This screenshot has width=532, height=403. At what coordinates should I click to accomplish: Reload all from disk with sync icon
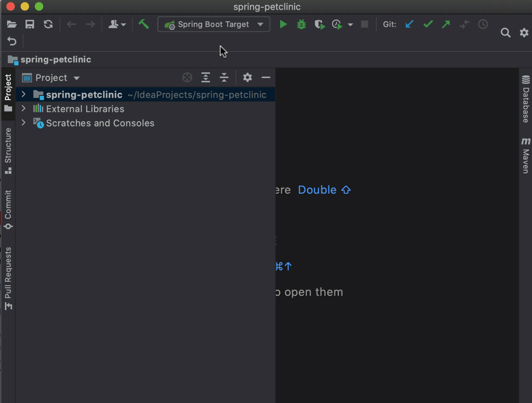click(x=48, y=25)
